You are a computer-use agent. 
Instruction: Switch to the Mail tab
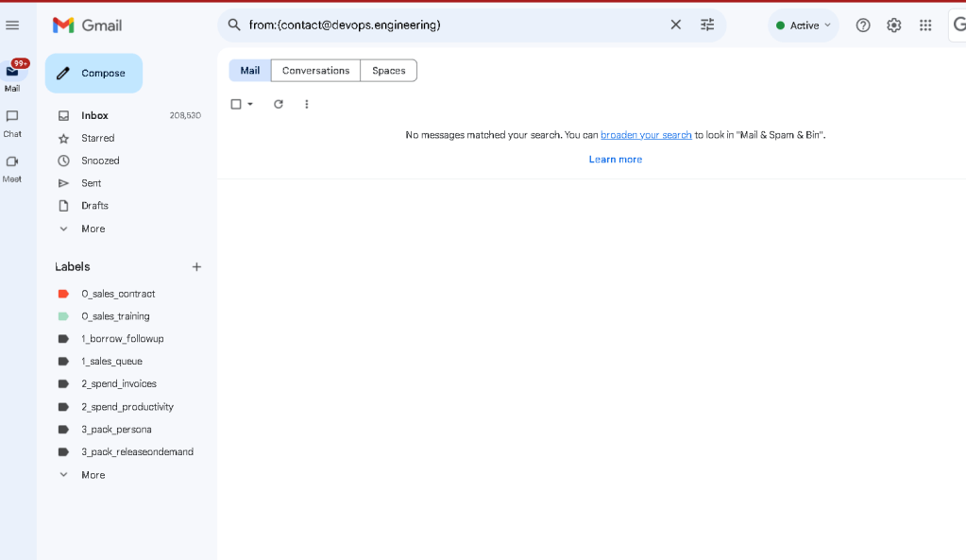[x=249, y=70]
